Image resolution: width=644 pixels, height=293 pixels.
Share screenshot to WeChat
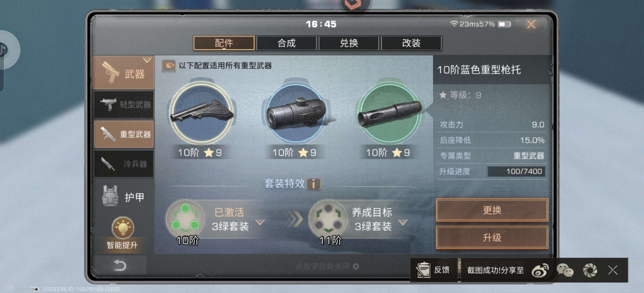565,271
